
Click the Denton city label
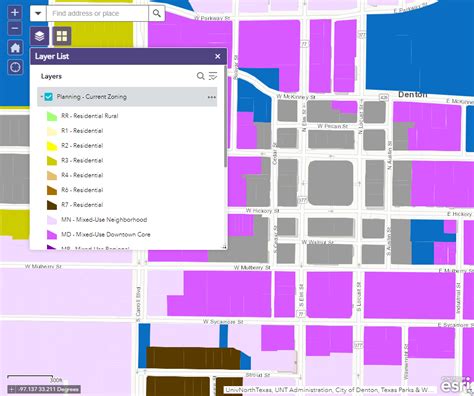(x=413, y=95)
